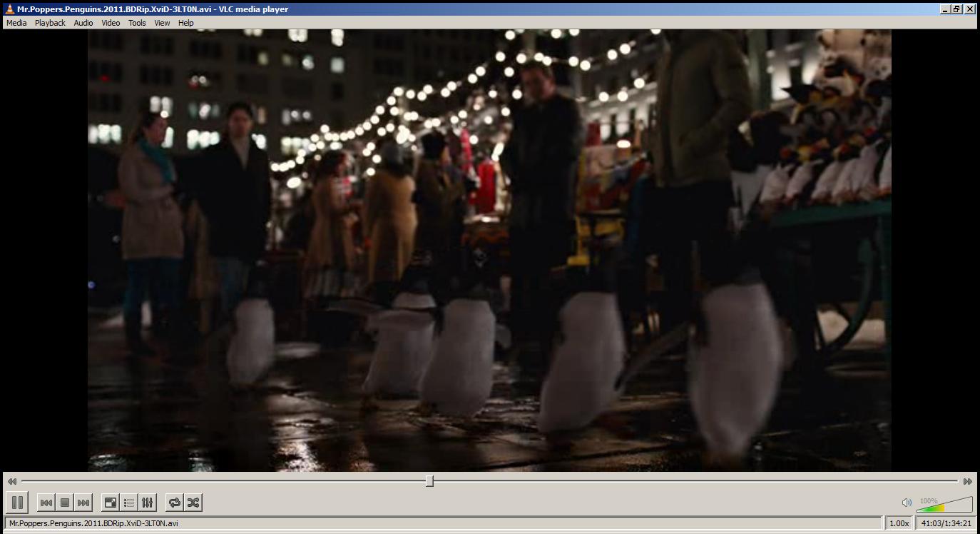Viewport: 980px width, 534px height.
Task: Show the playlist panel
Action: pyautogui.click(x=128, y=503)
